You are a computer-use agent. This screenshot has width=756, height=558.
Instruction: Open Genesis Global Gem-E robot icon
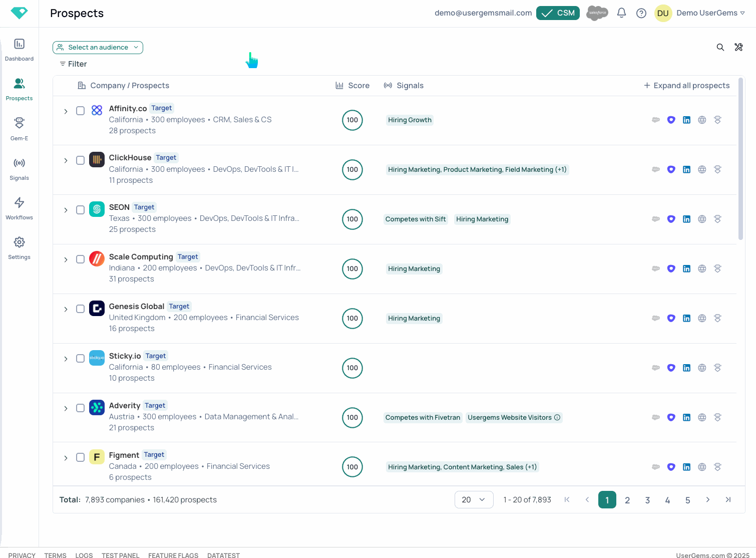tap(717, 318)
